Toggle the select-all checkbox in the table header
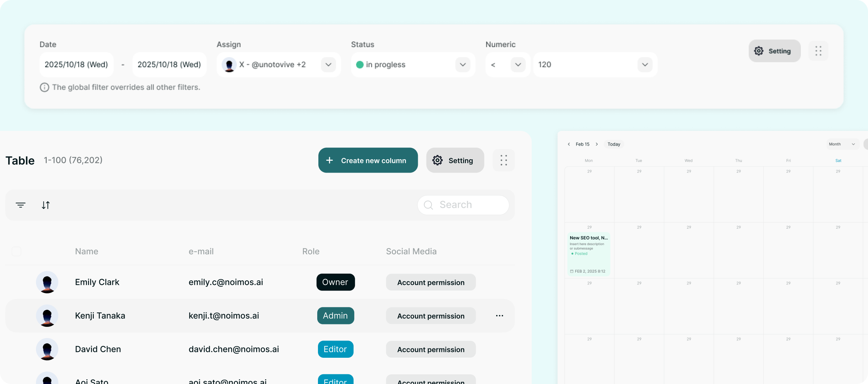This screenshot has width=868, height=384. click(x=16, y=251)
